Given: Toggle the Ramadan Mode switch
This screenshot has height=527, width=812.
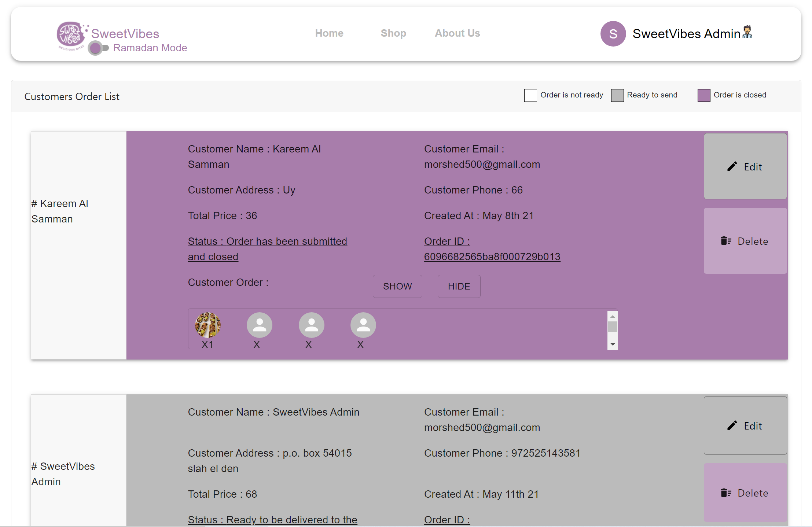Looking at the screenshot, I should [98, 48].
